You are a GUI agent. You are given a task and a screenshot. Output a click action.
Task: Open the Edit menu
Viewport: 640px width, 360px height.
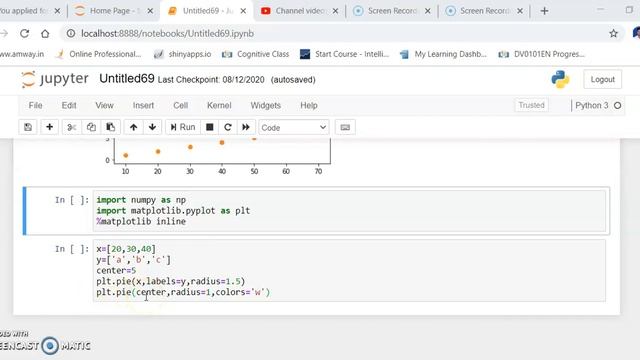tap(69, 105)
